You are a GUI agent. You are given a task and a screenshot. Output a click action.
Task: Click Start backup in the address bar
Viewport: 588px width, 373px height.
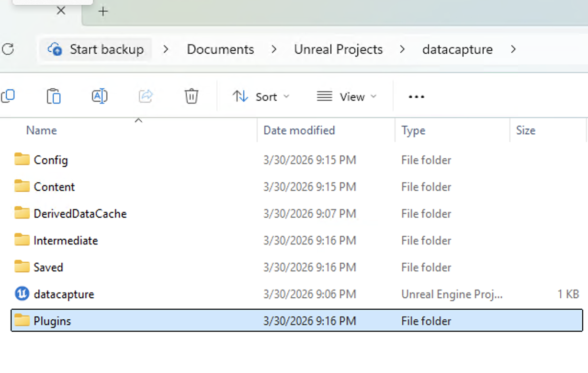click(106, 49)
